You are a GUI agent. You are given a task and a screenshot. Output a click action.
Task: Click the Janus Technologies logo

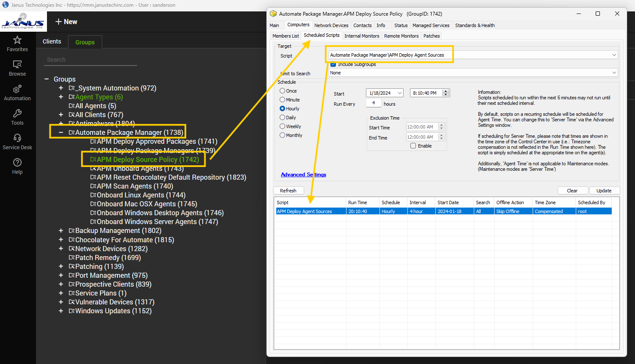click(22, 21)
